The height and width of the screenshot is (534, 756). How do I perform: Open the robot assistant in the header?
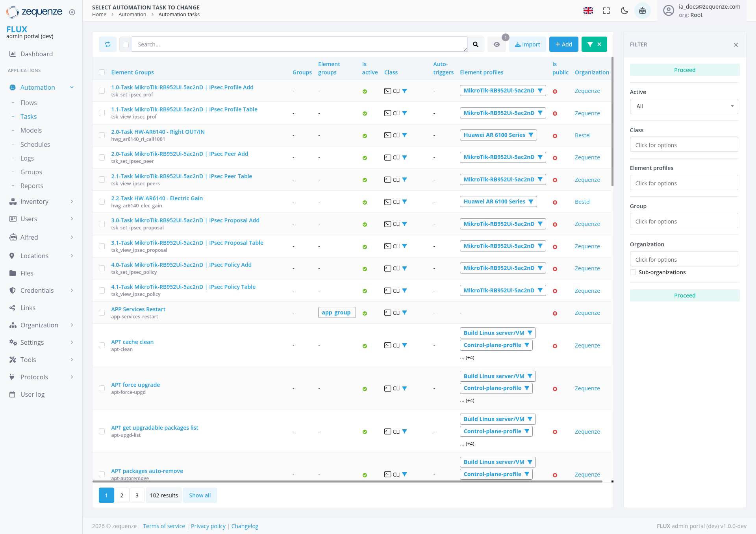click(x=643, y=11)
